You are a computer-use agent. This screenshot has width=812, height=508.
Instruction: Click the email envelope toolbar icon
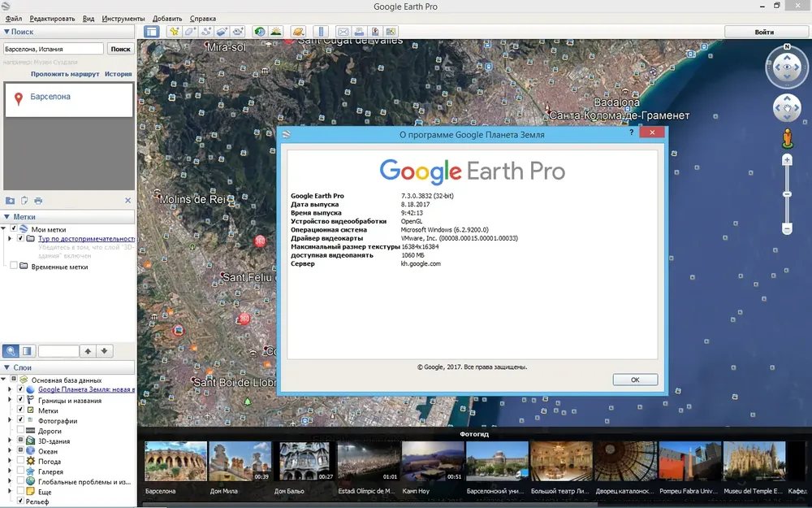pos(343,32)
